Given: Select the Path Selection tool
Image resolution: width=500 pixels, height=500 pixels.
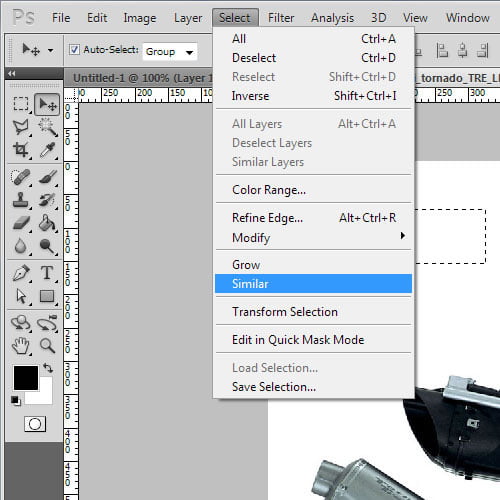Looking at the screenshot, I should pyautogui.click(x=21, y=296).
